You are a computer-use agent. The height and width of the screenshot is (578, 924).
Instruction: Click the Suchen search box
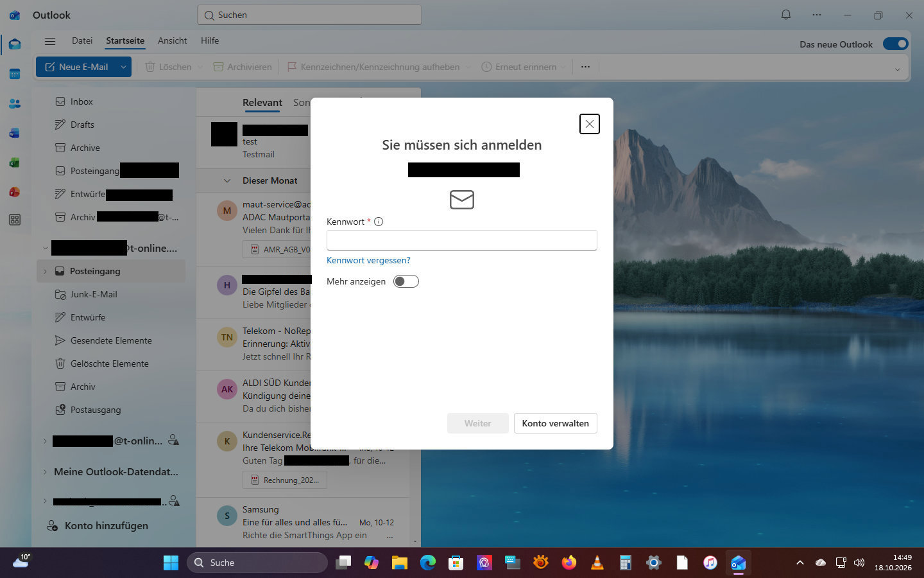309,15
